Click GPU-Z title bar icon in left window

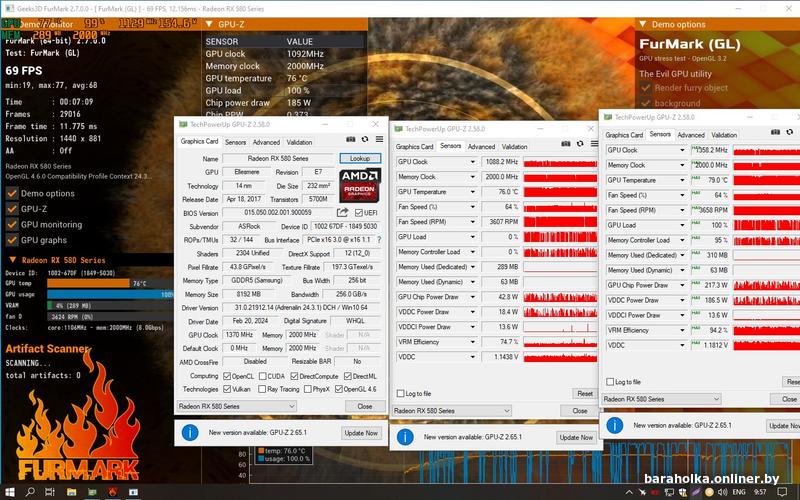(183, 124)
